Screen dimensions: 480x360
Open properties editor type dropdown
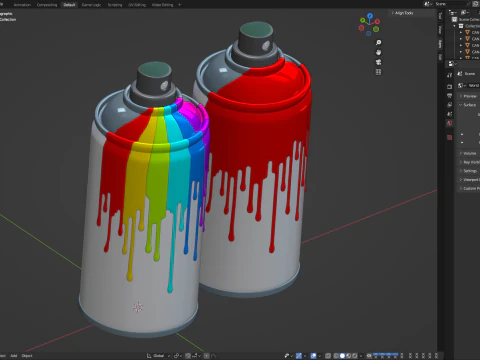[x=452, y=64]
